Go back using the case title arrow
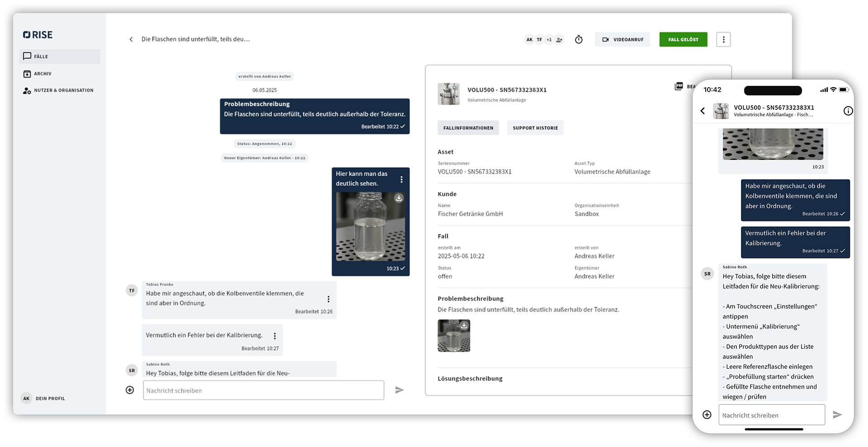The height and width of the screenshot is (447, 868). (x=131, y=39)
